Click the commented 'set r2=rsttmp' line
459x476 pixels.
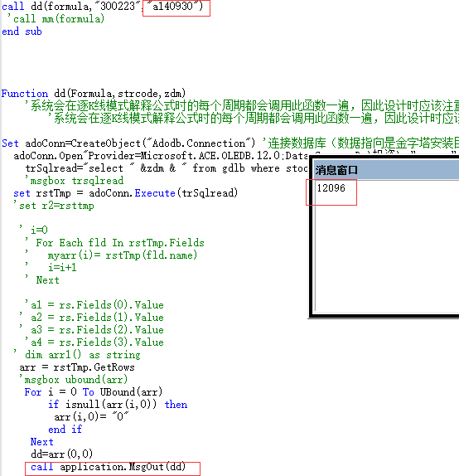[54, 206]
